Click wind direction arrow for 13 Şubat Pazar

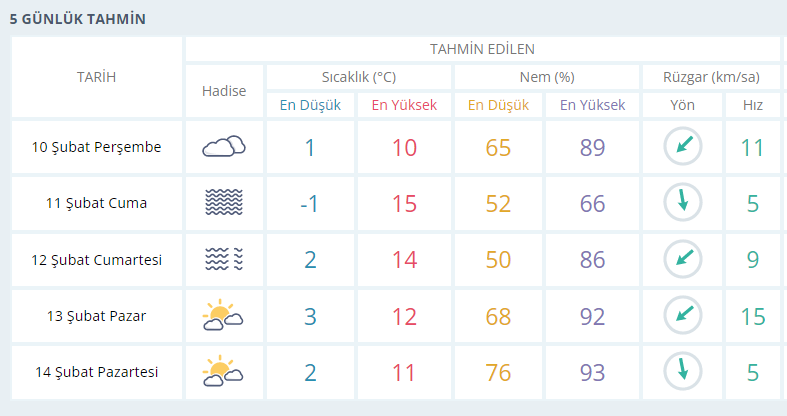click(x=683, y=315)
